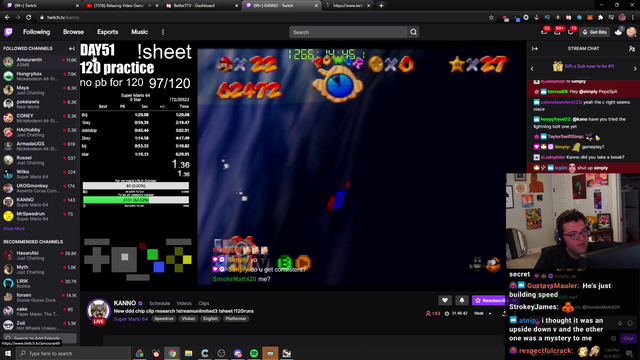
Task: Click the Search to Add Friends field
Action: point(40,338)
